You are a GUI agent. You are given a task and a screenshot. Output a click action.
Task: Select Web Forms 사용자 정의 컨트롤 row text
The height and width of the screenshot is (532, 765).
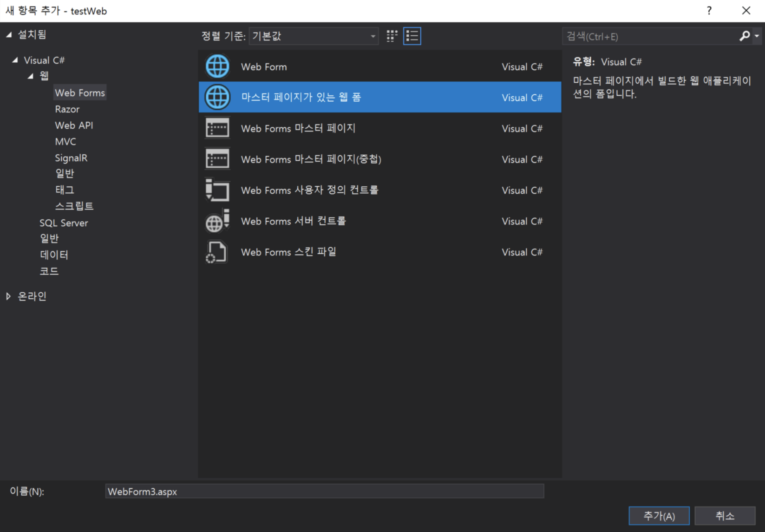coord(310,190)
